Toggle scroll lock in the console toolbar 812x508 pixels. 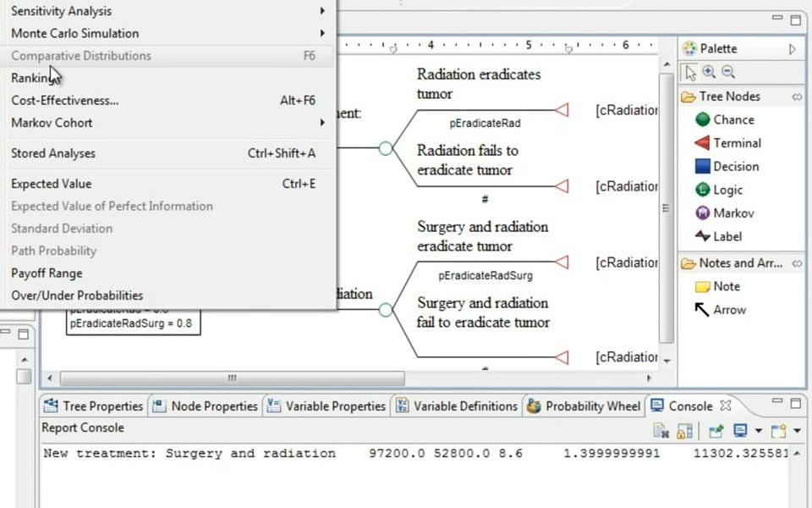(x=683, y=430)
